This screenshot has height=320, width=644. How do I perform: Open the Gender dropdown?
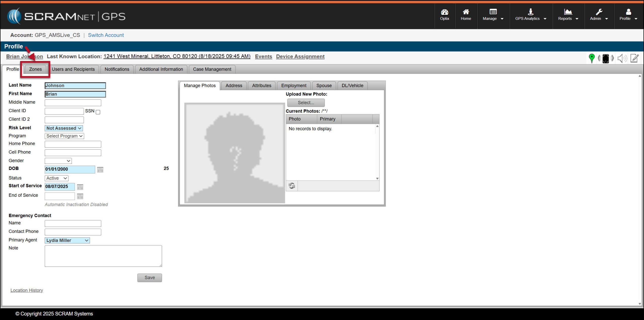(x=58, y=161)
